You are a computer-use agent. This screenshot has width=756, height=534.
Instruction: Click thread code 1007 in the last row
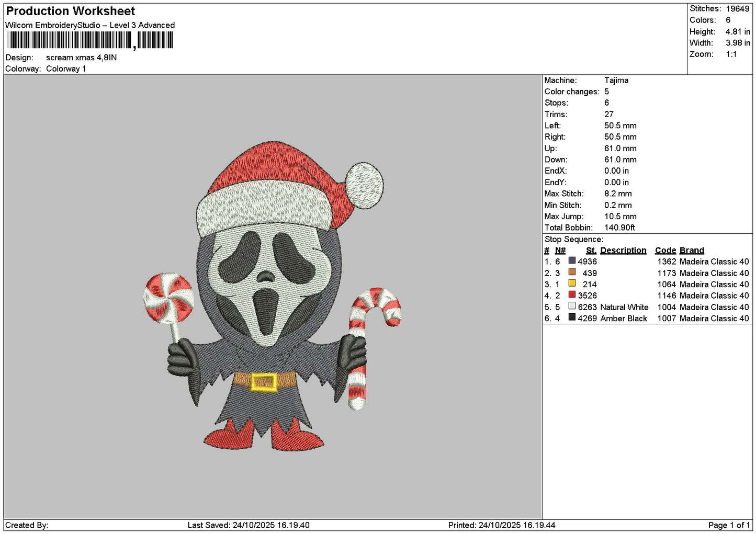(667, 319)
